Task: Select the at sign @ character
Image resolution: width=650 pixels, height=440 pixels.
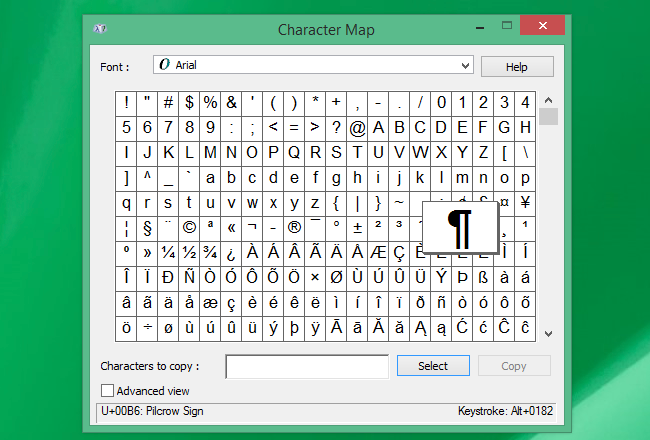Action: (357, 127)
